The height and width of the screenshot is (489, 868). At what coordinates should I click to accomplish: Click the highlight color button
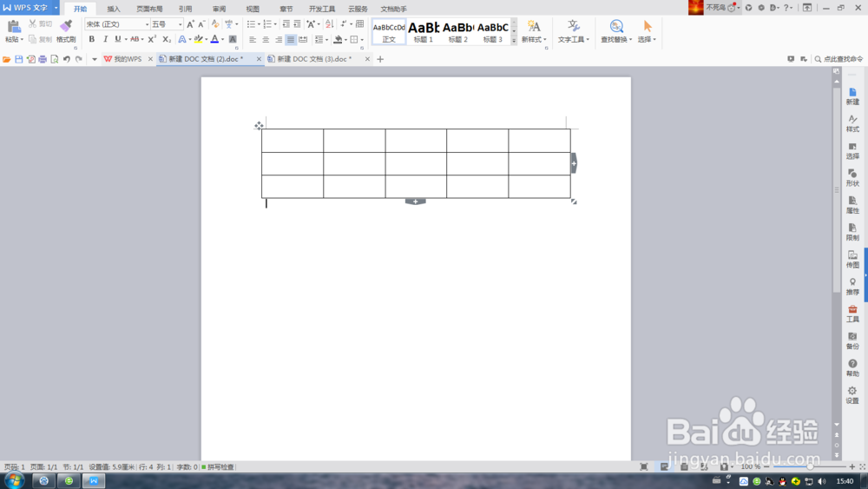click(198, 39)
